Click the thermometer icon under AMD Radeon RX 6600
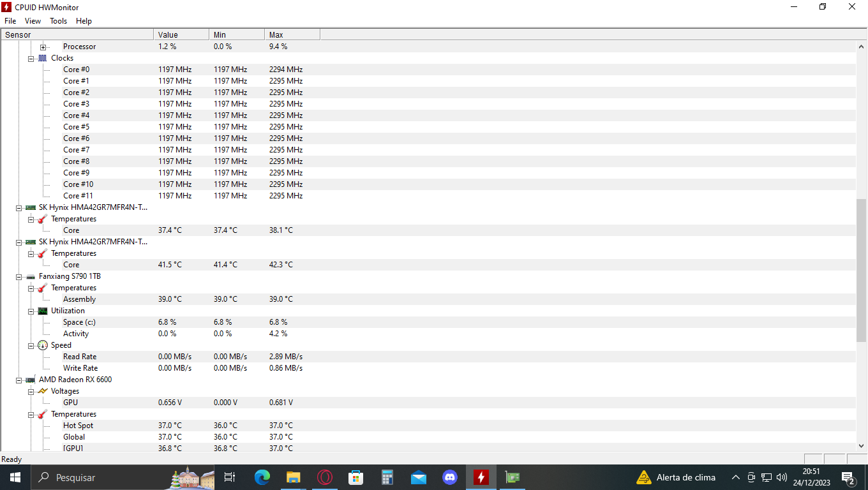This screenshot has height=490, width=868. click(x=43, y=414)
